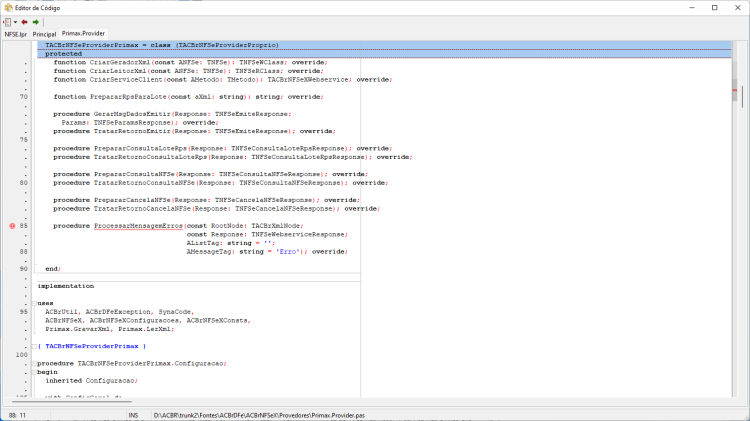Viewport: 750px width, 421px height.
Task: Jump forward with the green arrow
Action: click(36, 22)
